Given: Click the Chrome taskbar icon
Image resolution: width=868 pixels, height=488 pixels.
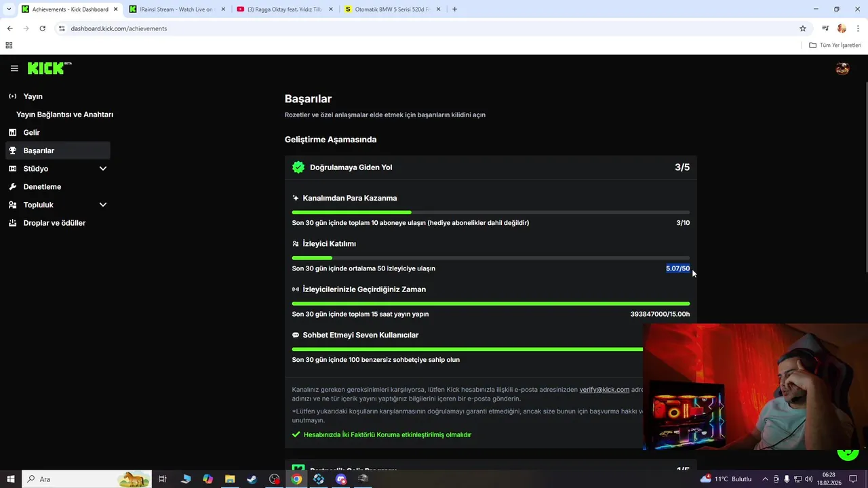Looking at the screenshot, I should point(296,479).
